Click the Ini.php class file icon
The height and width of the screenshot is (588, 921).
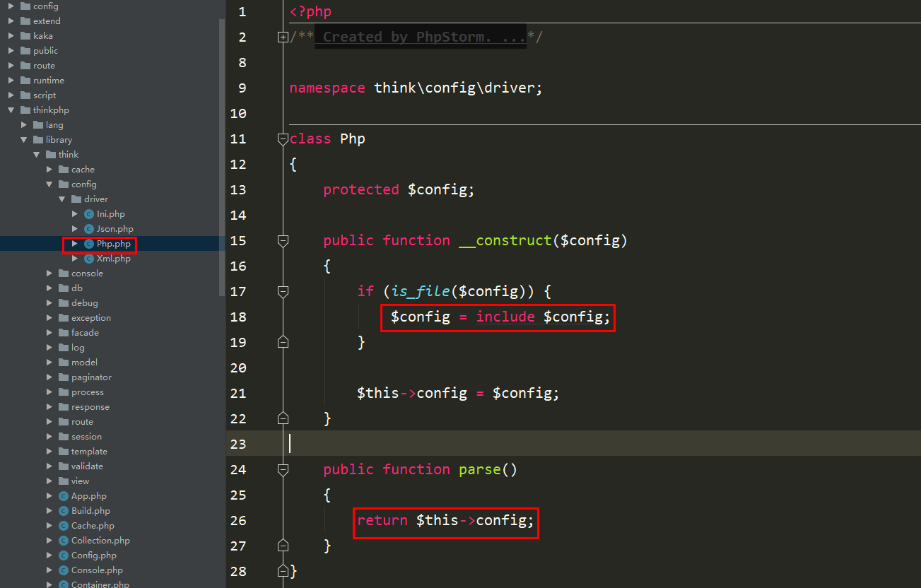click(89, 214)
